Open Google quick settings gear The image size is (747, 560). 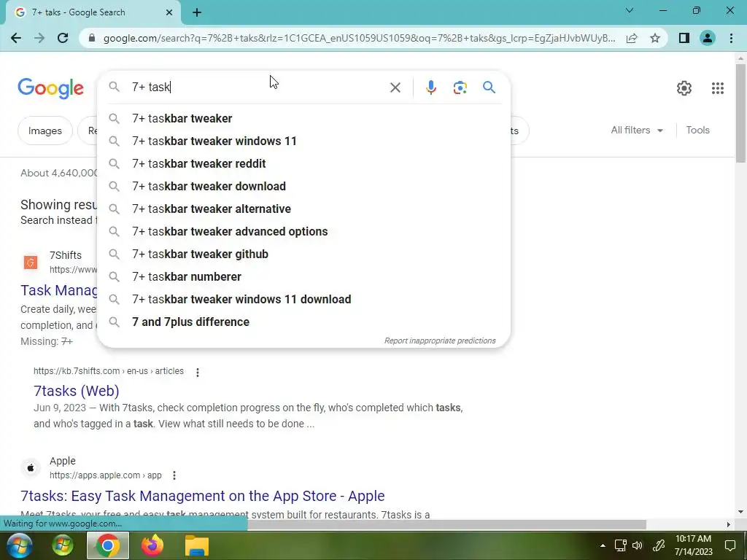[x=684, y=88]
